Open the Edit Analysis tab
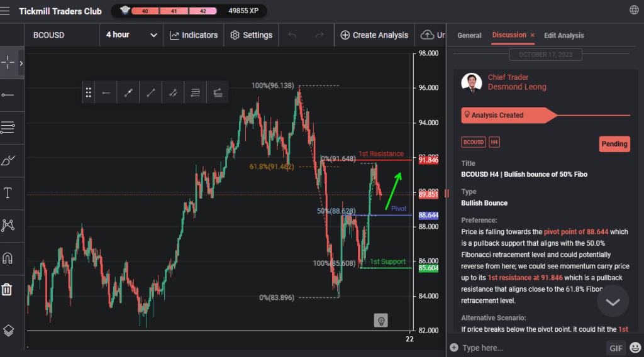 [x=564, y=35]
